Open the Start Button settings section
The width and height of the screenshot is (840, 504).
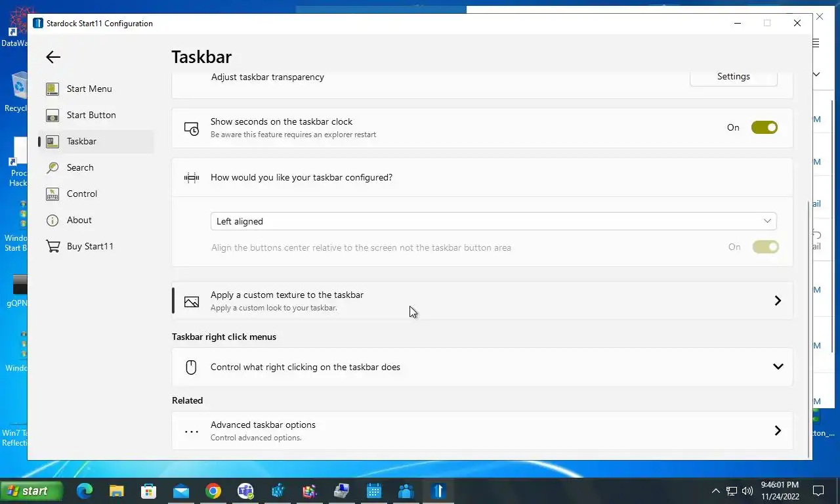coord(96,115)
